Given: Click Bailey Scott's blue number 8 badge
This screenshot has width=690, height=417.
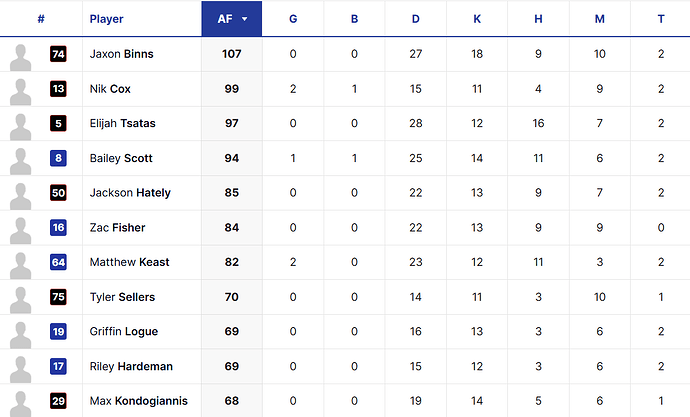Looking at the screenshot, I should [59, 158].
